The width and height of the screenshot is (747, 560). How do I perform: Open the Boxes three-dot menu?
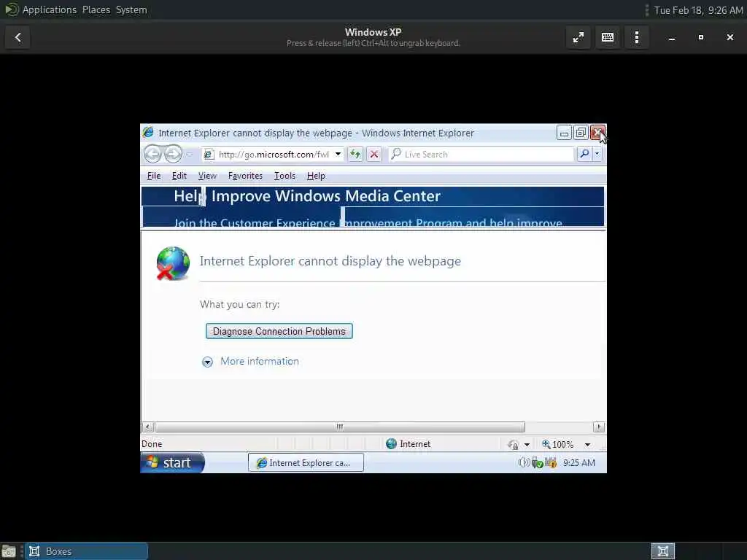point(637,37)
